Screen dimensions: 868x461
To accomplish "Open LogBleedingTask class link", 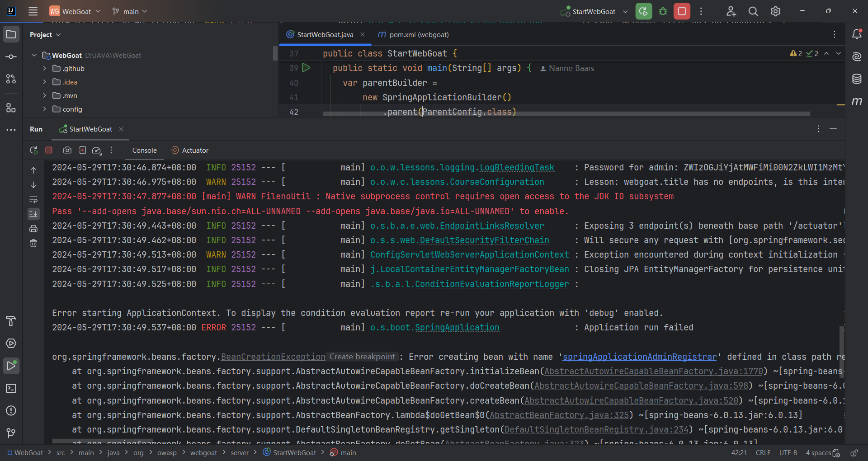I will (x=517, y=168).
